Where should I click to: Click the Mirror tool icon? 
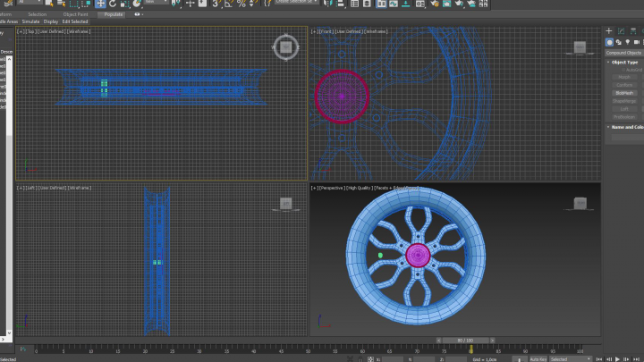click(327, 4)
